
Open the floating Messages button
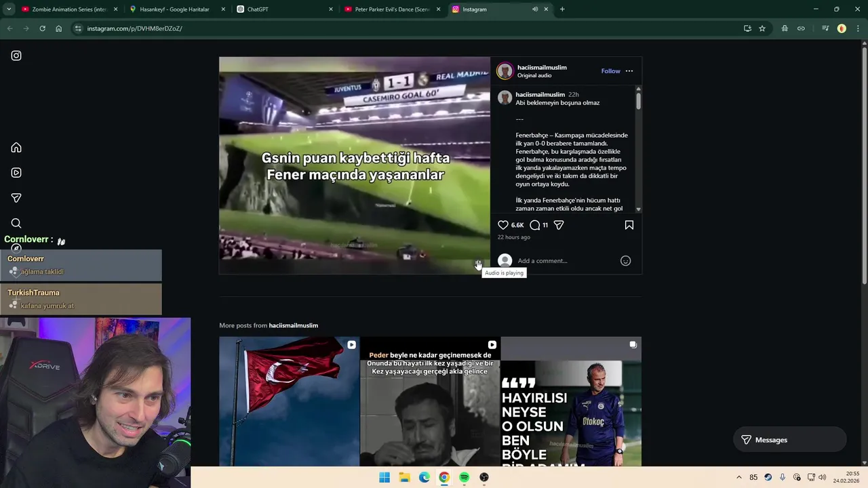point(790,440)
